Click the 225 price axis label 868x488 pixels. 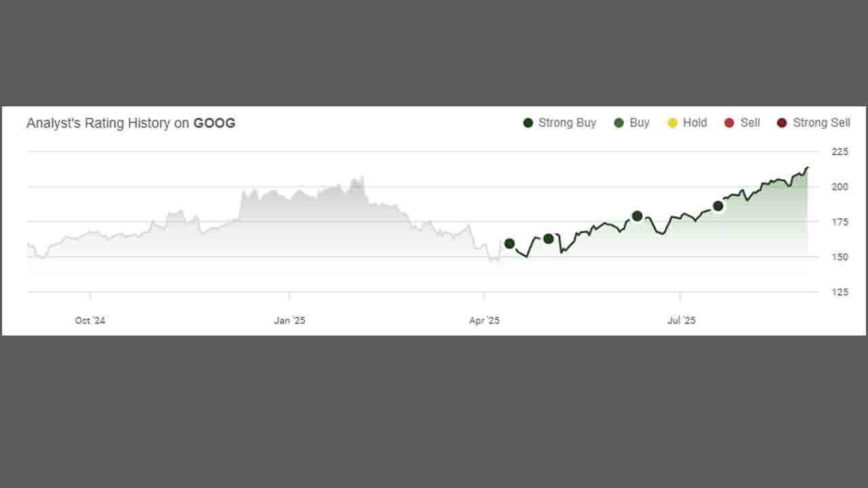tap(840, 152)
